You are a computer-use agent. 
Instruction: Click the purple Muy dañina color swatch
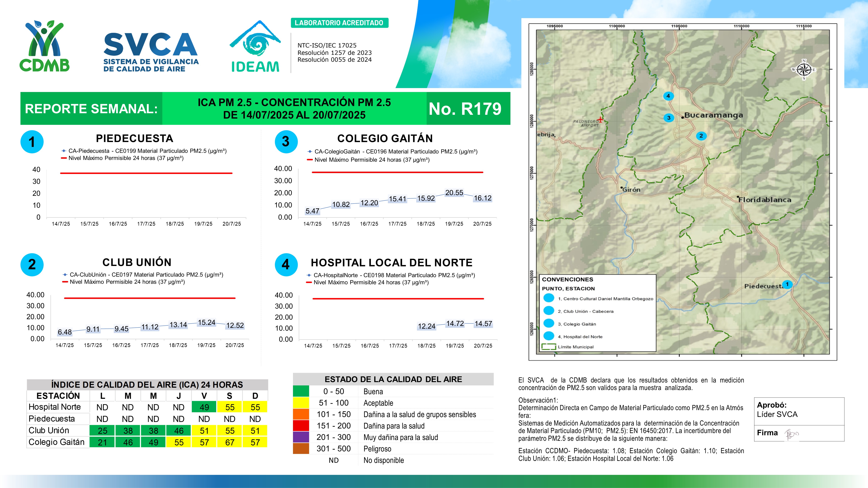[301, 437]
